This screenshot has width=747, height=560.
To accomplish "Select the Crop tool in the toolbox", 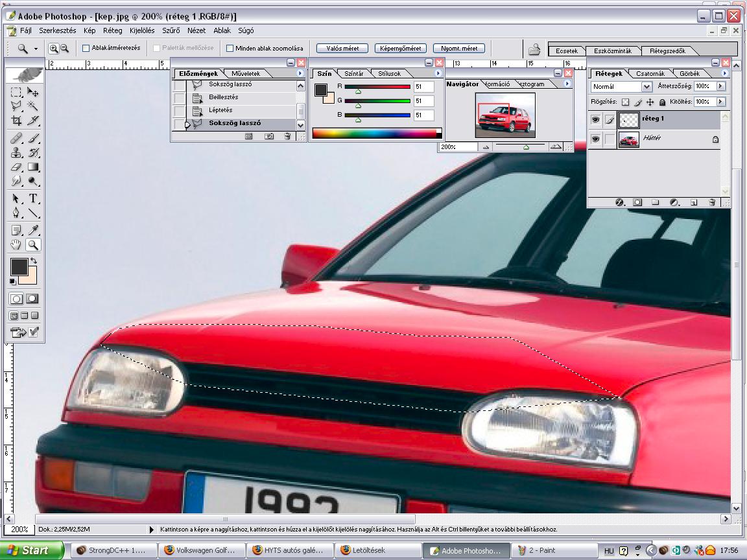I will [x=17, y=121].
